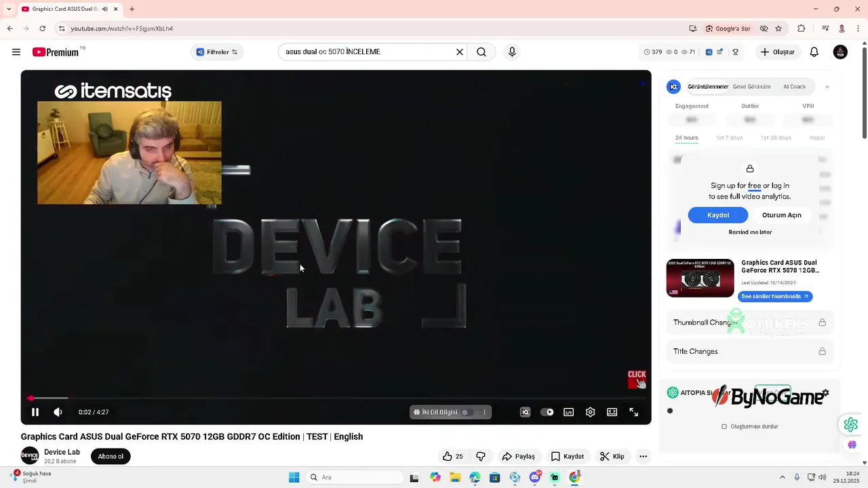Open the browser tab list dropdown

(x=9, y=9)
